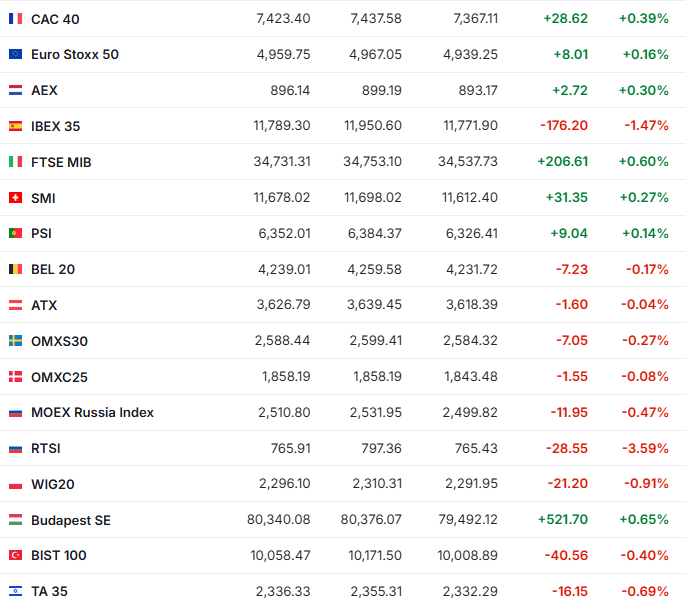Click the Portugal flag icon beside PSI
This screenshot has width=686, height=607.
(15, 234)
